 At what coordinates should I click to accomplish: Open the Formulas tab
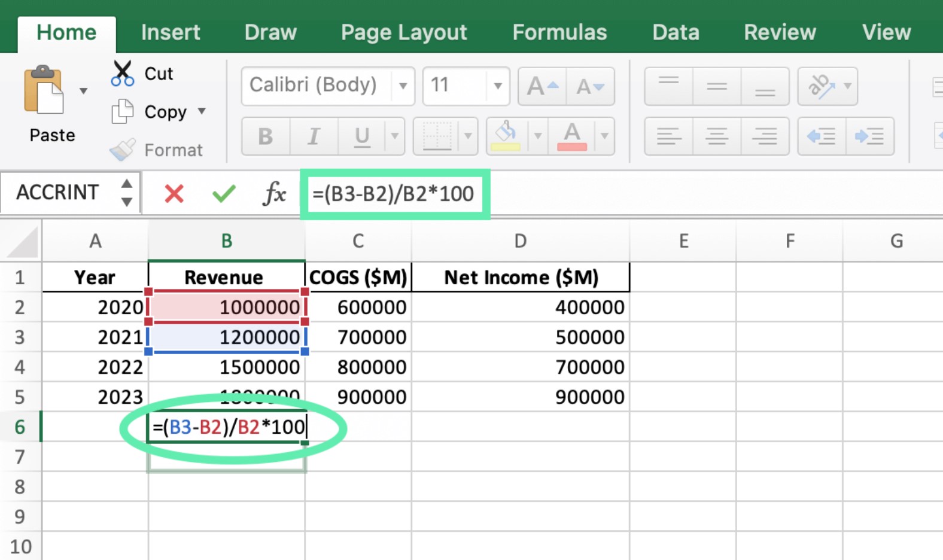click(x=559, y=32)
